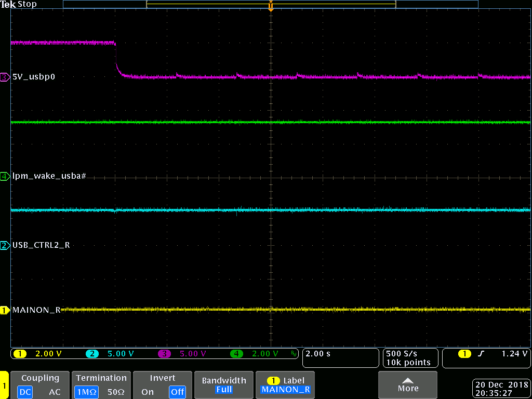The height and width of the screenshot is (399, 532).
Task: Select magenta channel 3 scale badge
Action: tap(164, 354)
